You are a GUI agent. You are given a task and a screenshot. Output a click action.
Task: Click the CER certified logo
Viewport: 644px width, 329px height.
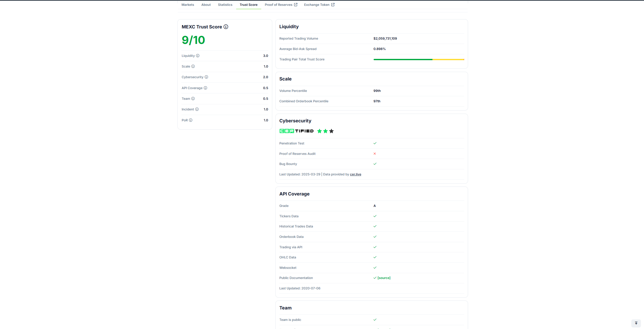tap(297, 131)
